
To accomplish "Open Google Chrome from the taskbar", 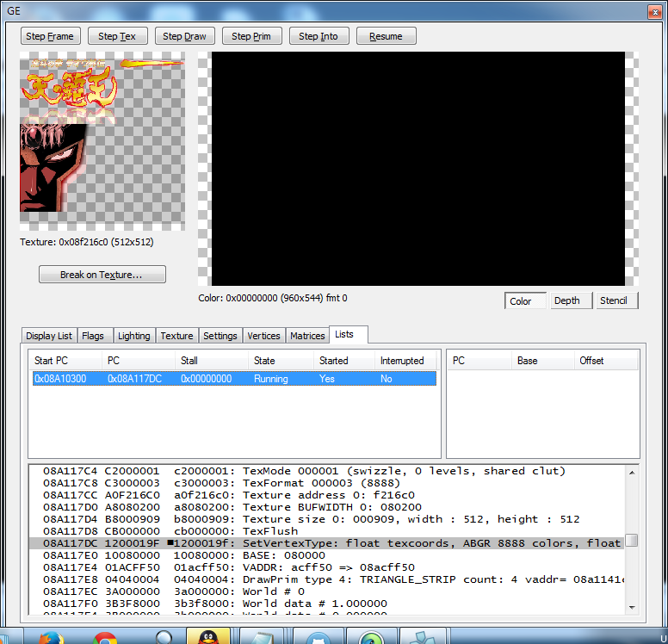I will pos(105,636).
